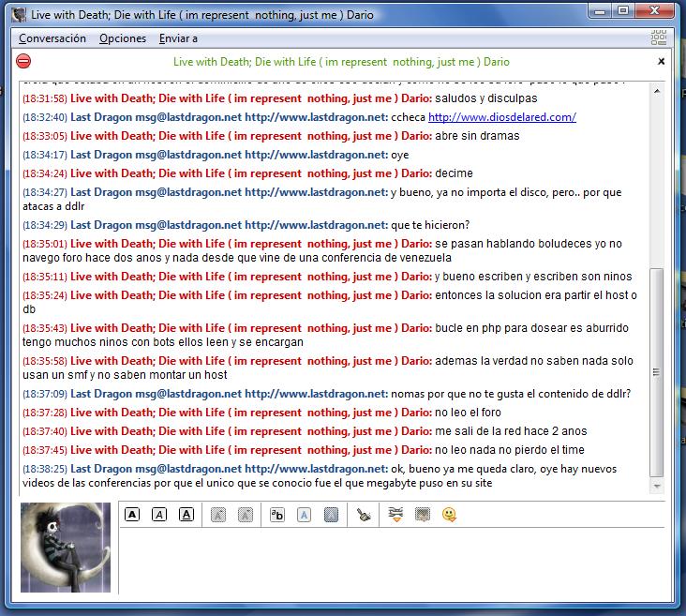Click the text background color button
The image size is (686, 616).
click(x=331, y=515)
